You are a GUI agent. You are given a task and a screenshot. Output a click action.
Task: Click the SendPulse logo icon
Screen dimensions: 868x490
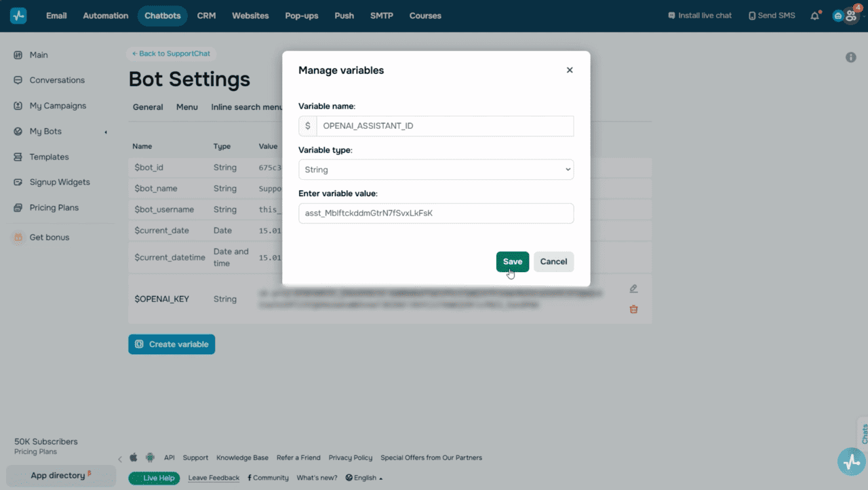tap(18, 16)
